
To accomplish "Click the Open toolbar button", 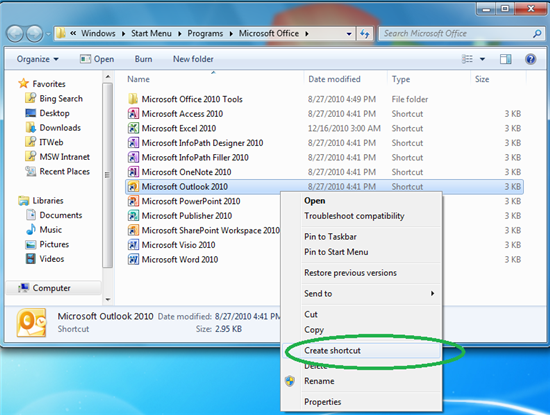I will click(97, 59).
